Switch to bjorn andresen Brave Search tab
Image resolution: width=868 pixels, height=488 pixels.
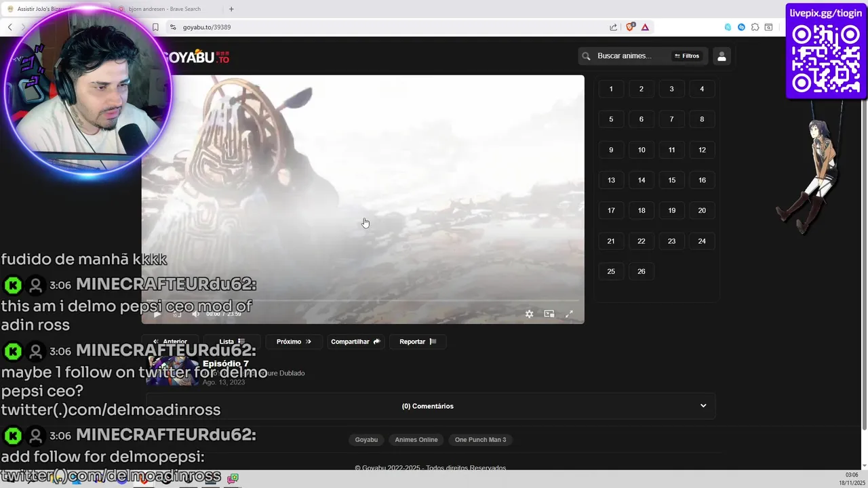(x=165, y=9)
